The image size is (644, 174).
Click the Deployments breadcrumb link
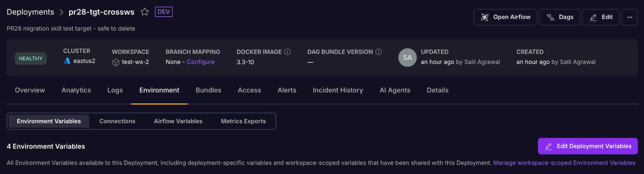[31, 12]
